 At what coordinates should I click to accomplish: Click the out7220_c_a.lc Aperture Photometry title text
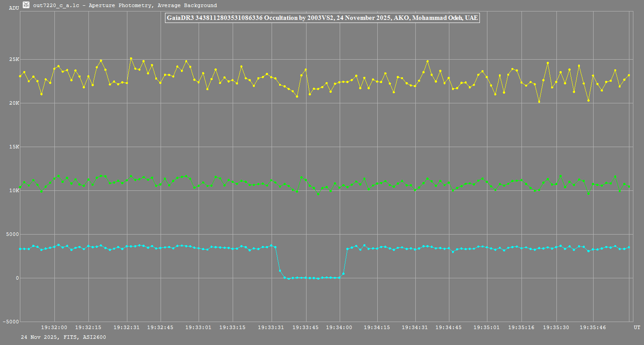[x=125, y=5]
